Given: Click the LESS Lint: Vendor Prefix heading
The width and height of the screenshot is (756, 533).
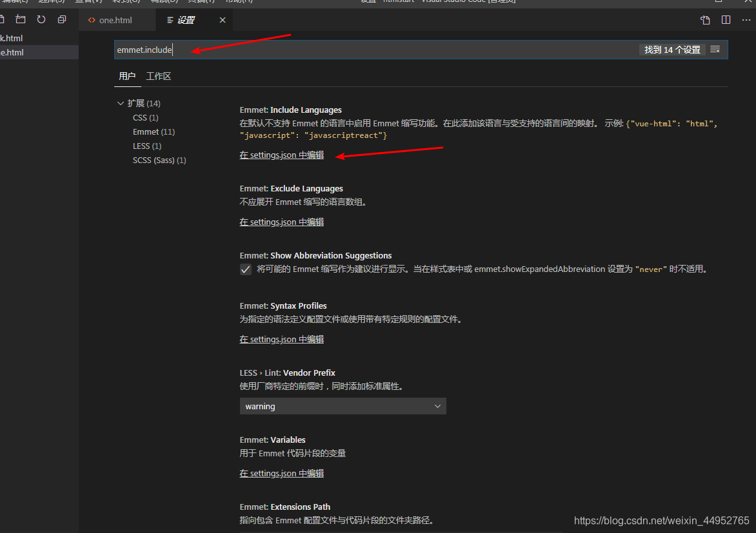Looking at the screenshot, I should coord(287,373).
